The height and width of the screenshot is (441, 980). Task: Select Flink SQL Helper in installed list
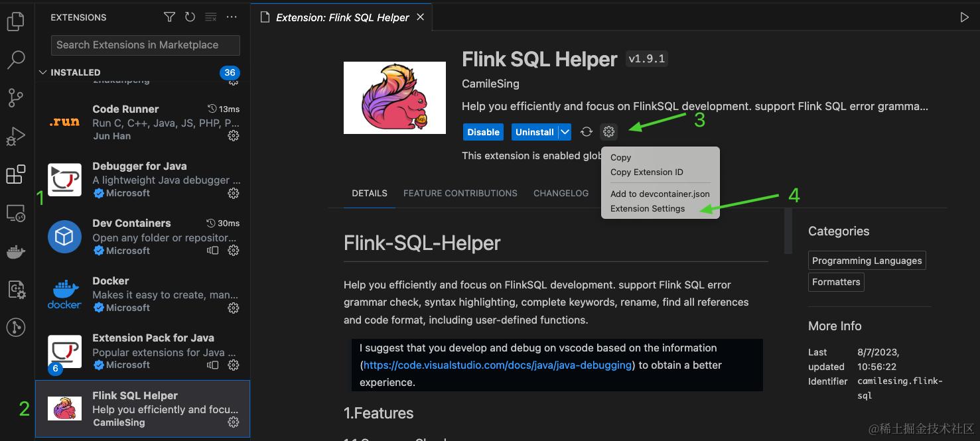click(143, 409)
